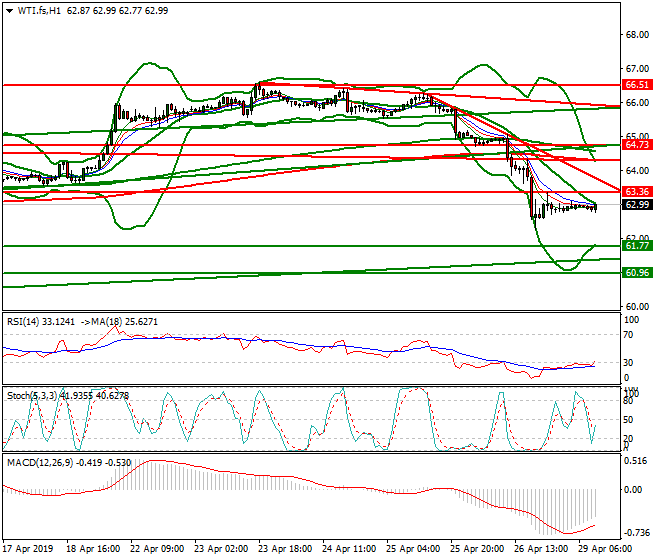The height and width of the screenshot is (560, 660).
Task: Click the 25 Apr 20:00 time label
Action: [477, 549]
